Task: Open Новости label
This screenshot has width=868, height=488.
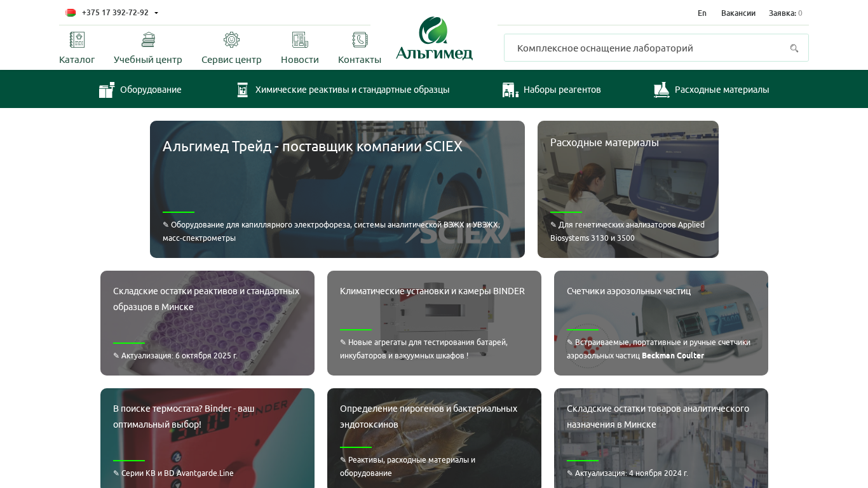Action: 300,60
